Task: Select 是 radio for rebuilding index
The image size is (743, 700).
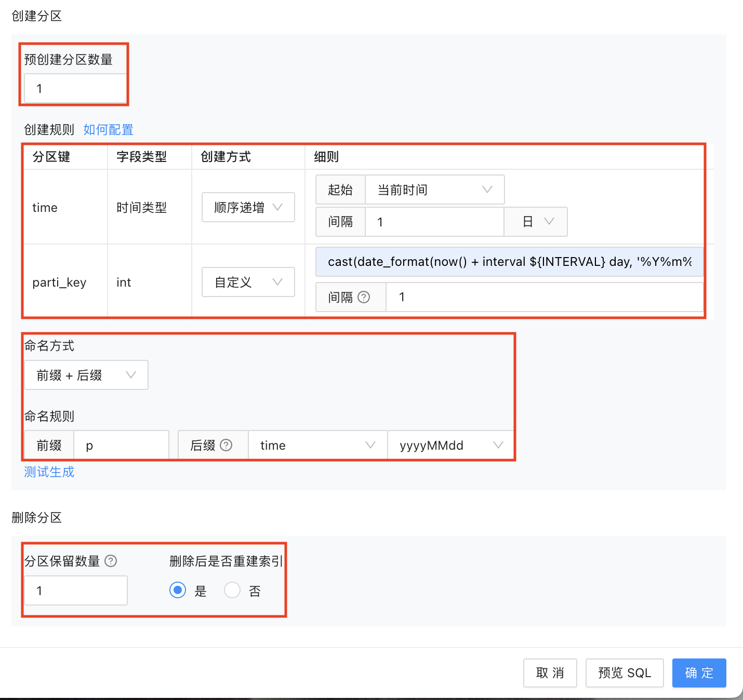Action: pyautogui.click(x=178, y=590)
